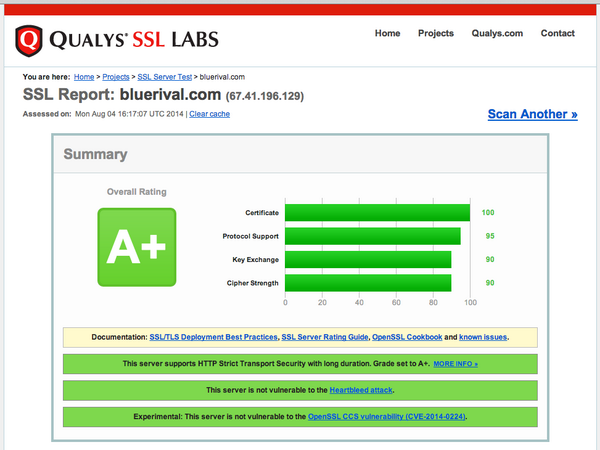Click the Summary section heading
600x450 pixels.
95,154
